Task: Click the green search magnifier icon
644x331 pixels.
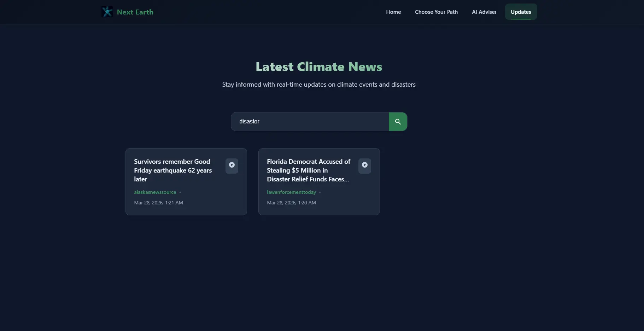Action: 398,121
